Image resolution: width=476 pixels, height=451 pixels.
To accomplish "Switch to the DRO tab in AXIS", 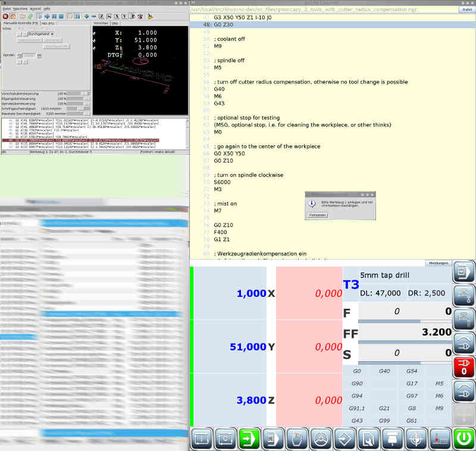I will pyautogui.click(x=115, y=23).
